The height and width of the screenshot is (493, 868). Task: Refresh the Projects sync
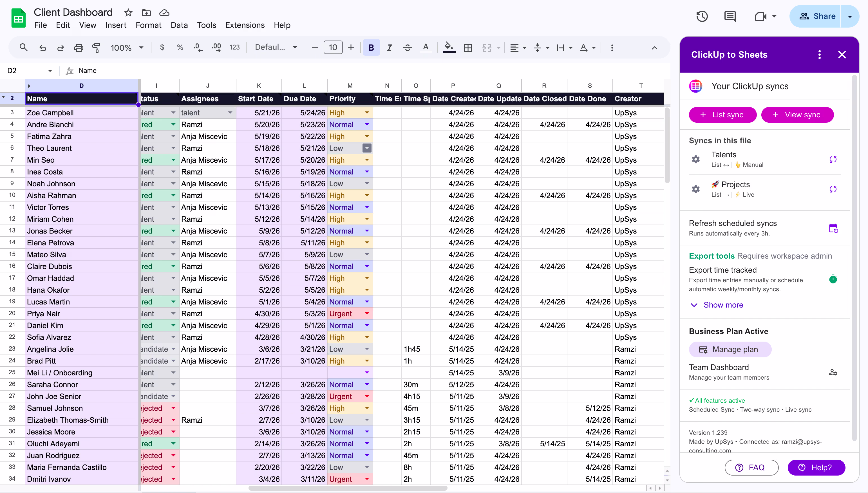tap(833, 189)
